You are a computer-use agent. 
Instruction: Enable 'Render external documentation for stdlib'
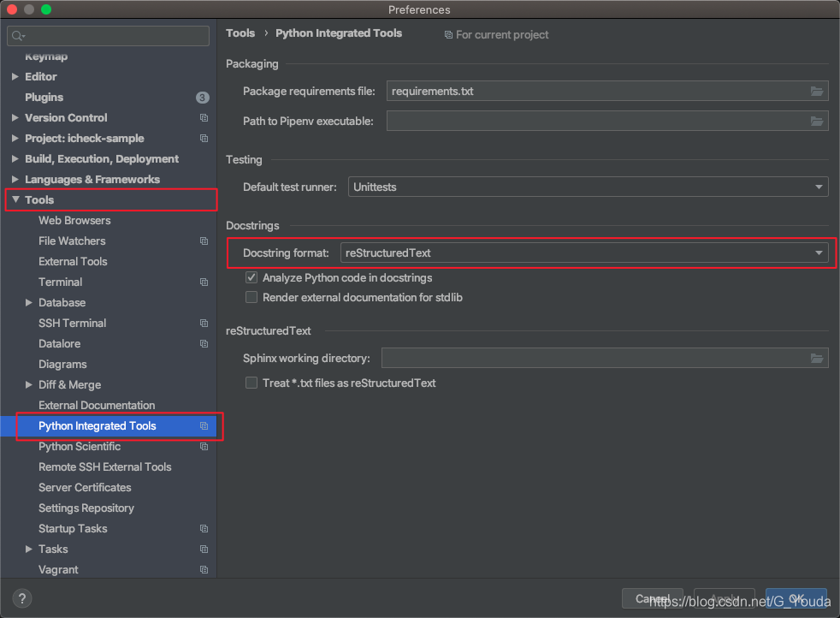click(x=251, y=297)
